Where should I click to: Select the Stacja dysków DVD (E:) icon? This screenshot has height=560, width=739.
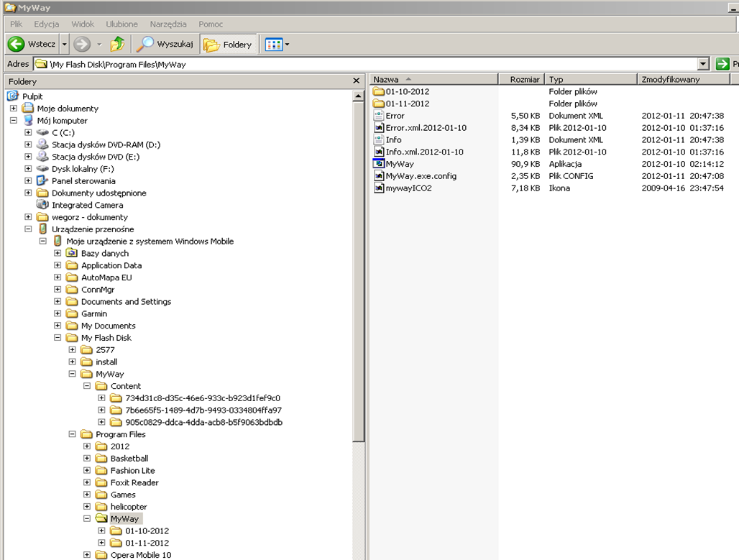click(x=43, y=157)
